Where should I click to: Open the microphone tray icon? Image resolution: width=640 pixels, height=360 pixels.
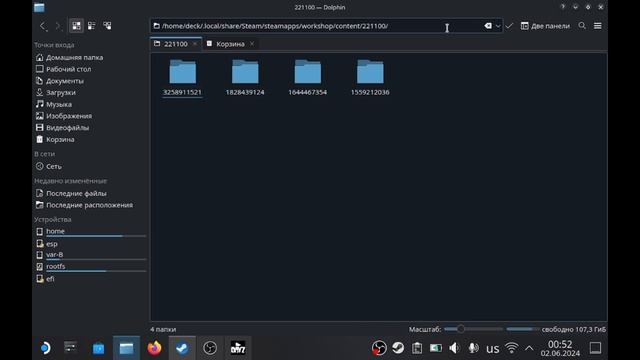pyautogui.click(x=473, y=348)
